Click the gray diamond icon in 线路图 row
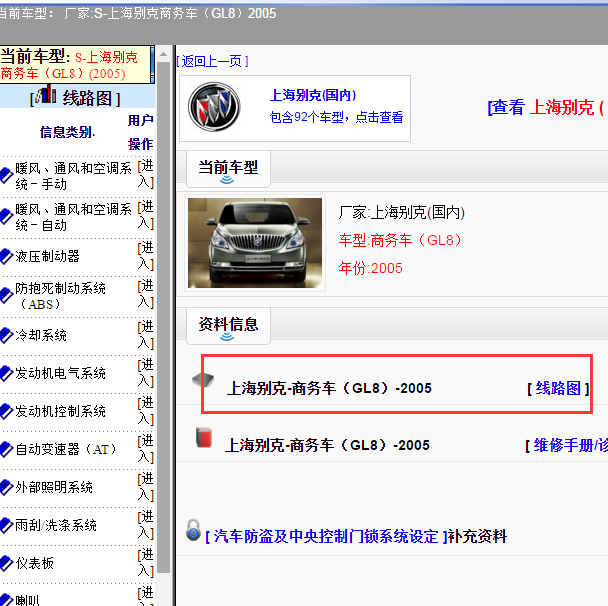This screenshot has height=606, width=608. [x=203, y=380]
